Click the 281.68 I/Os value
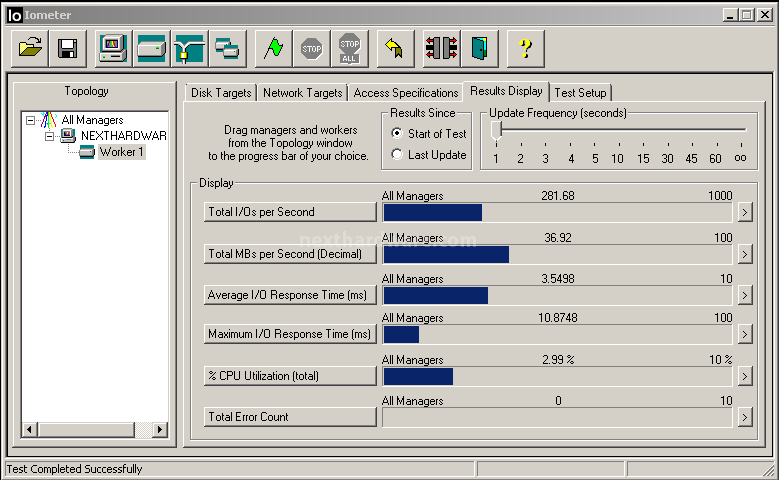The width and height of the screenshot is (779, 480). 557,196
